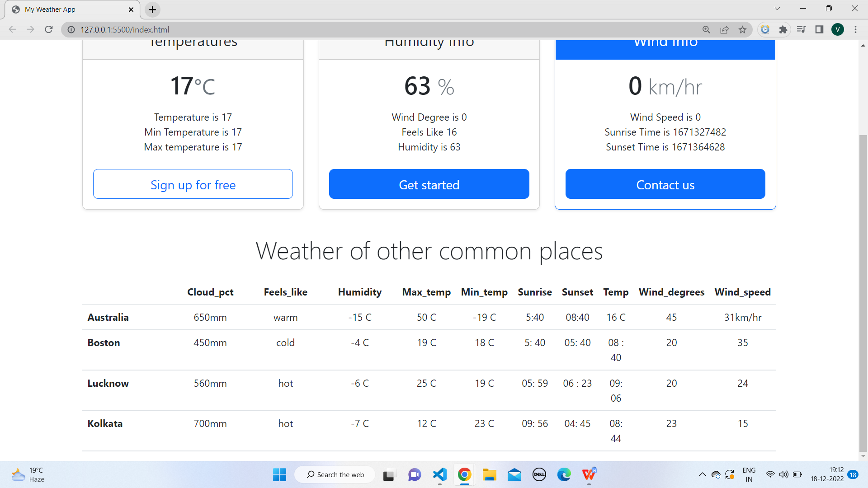868x488 pixels.
Task: Click the Dell icon in the taskbar
Action: (x=539, y=474)
